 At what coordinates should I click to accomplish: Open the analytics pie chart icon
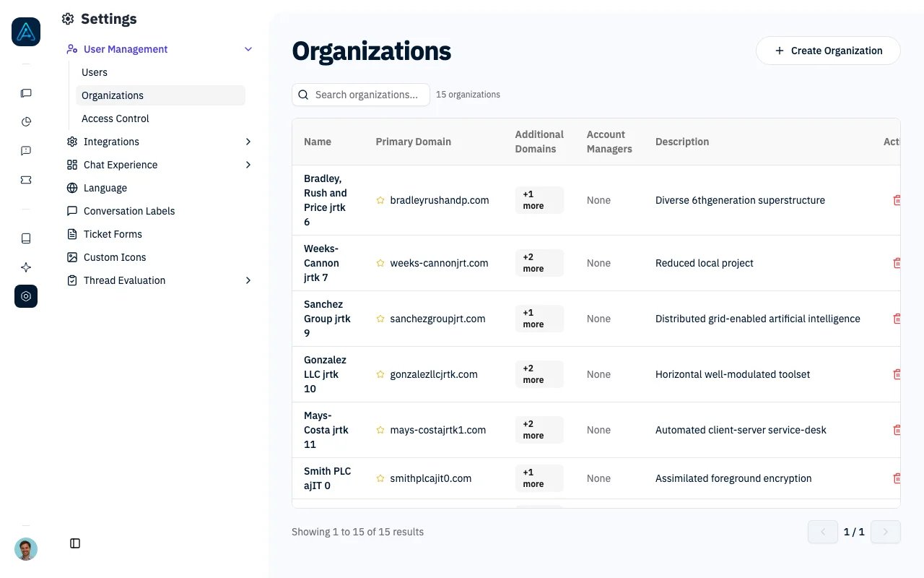pyautogui.click(x=26, y=122)
